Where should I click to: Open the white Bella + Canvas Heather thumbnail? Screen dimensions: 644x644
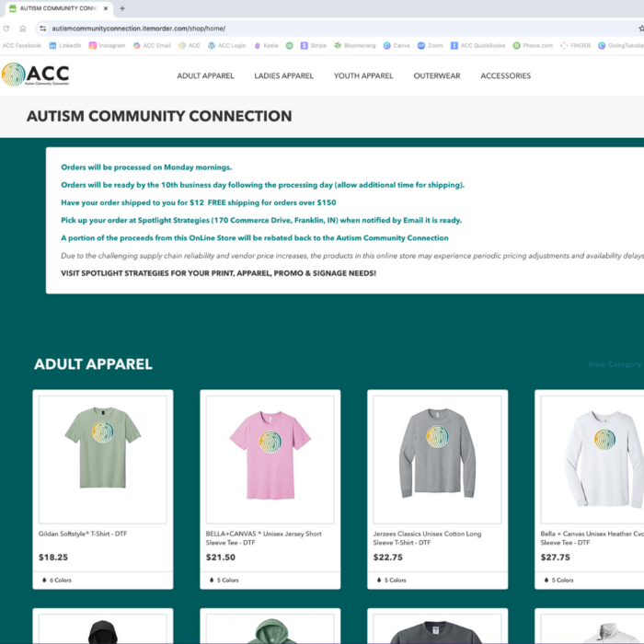coord(592,460)
